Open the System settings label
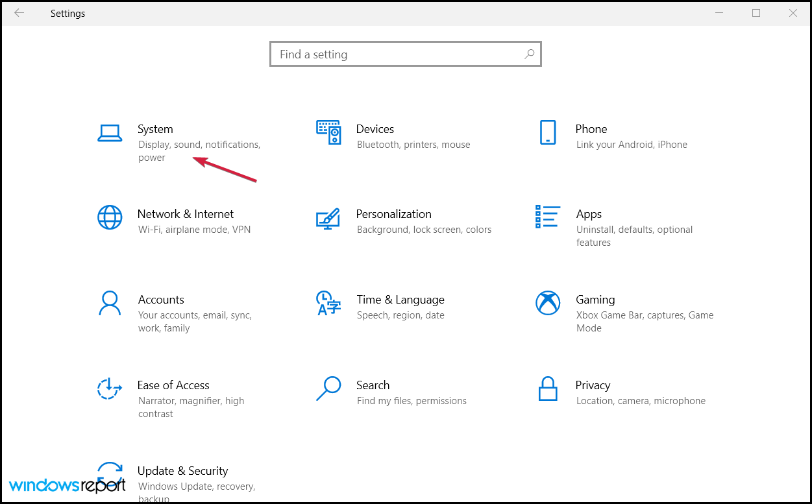Viewport: 812px width, 504px height. point(155,129)
